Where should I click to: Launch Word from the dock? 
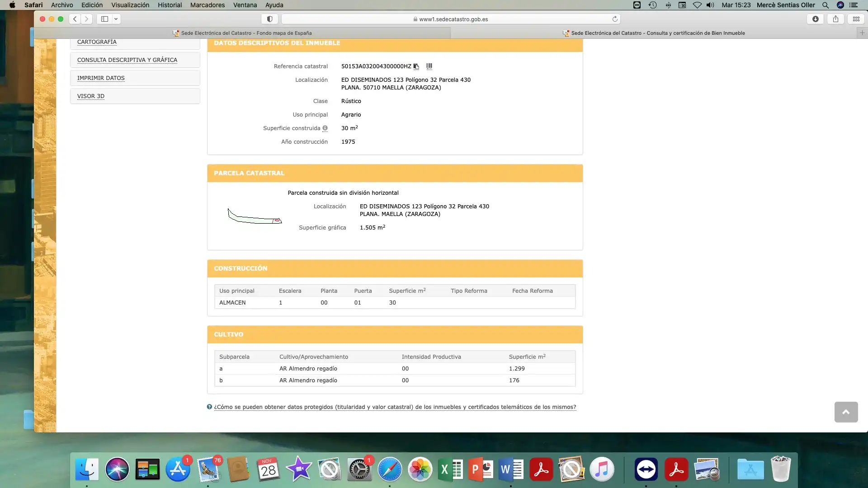(511, 469)
